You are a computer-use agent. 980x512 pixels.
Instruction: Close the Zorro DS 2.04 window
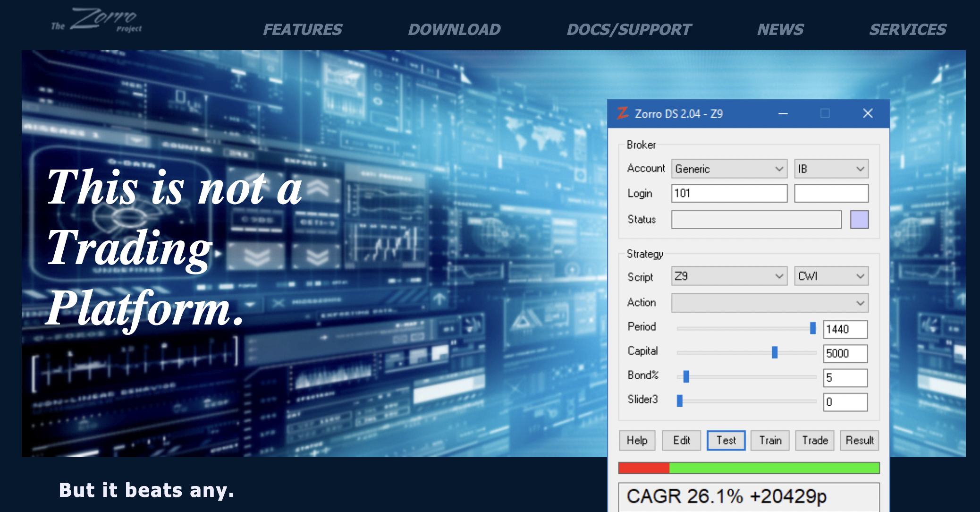tap(868, 113)
